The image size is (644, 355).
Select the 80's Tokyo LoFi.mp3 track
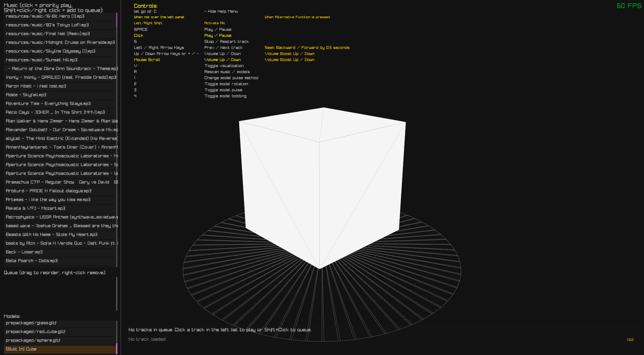tap(60, 25)
